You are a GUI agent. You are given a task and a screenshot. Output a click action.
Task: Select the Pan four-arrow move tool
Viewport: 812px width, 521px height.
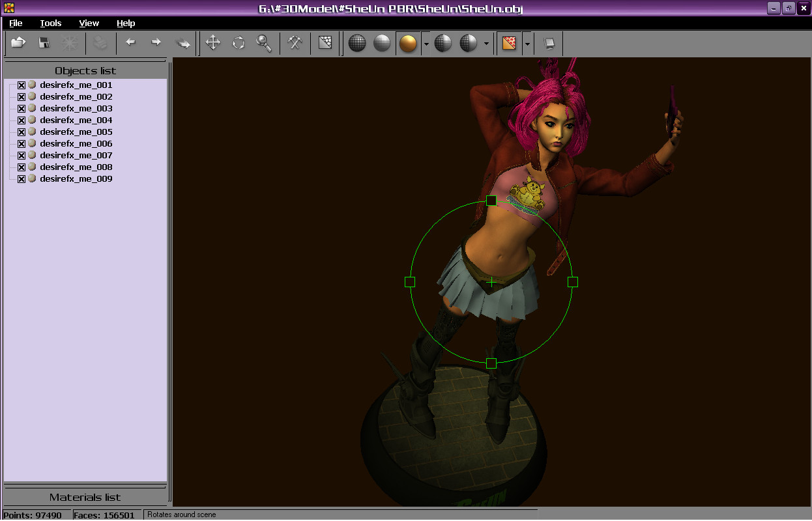pos(212,43)
